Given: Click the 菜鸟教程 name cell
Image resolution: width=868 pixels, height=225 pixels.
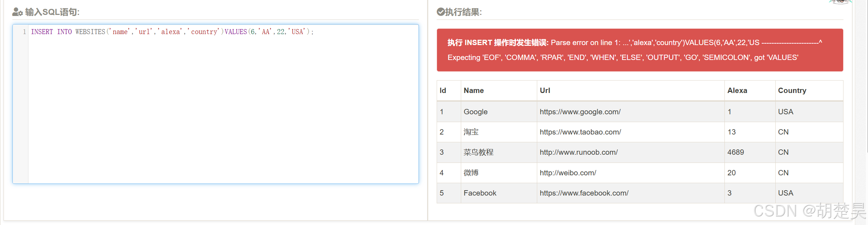Looking at the screenshot, I should [499, 152].
